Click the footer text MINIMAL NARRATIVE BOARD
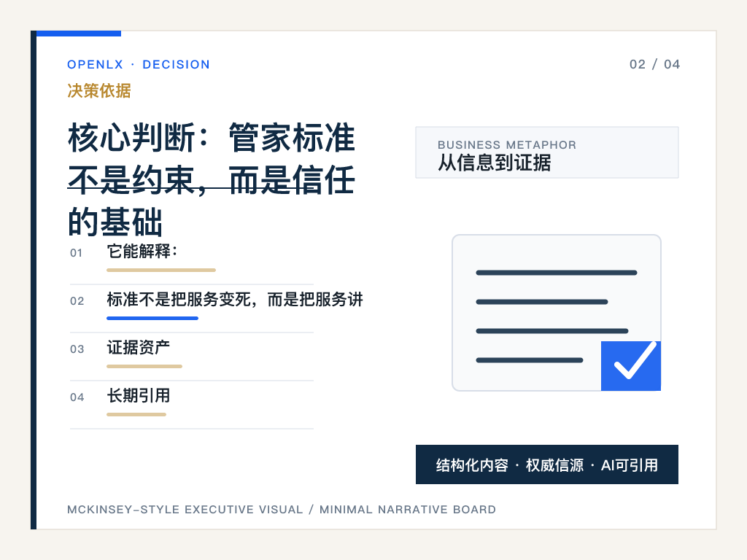This screenshot has width=747, height=560. [407, 510]
